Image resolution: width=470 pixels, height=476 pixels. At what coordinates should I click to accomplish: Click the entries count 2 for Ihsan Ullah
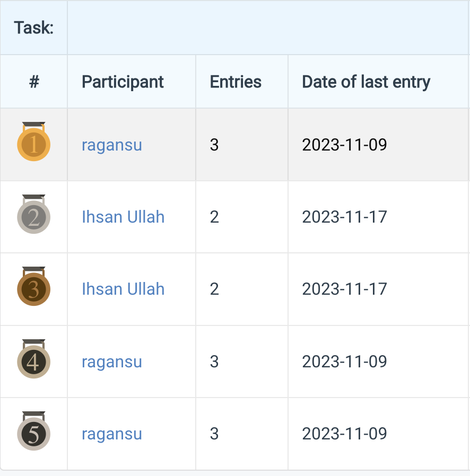pyautogui.click(x=214, y=217)
